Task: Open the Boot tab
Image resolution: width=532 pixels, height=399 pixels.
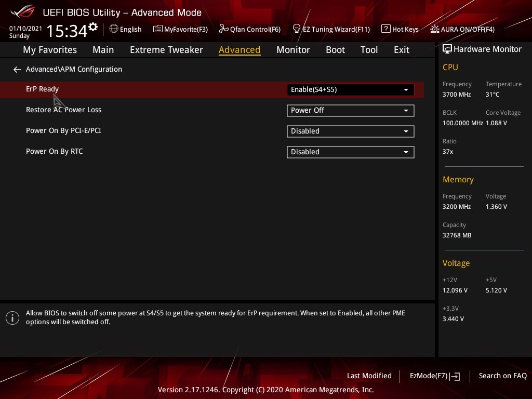Action: click(335, 50)
